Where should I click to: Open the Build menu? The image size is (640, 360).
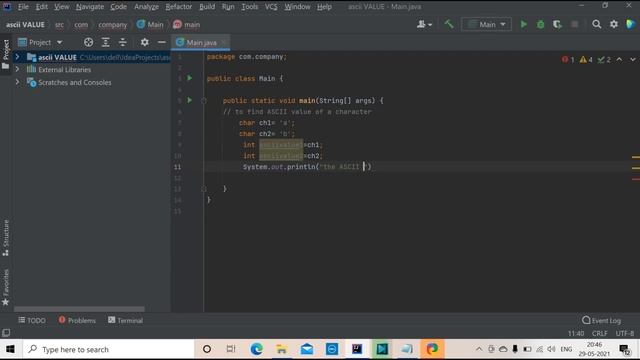[207, 7]
